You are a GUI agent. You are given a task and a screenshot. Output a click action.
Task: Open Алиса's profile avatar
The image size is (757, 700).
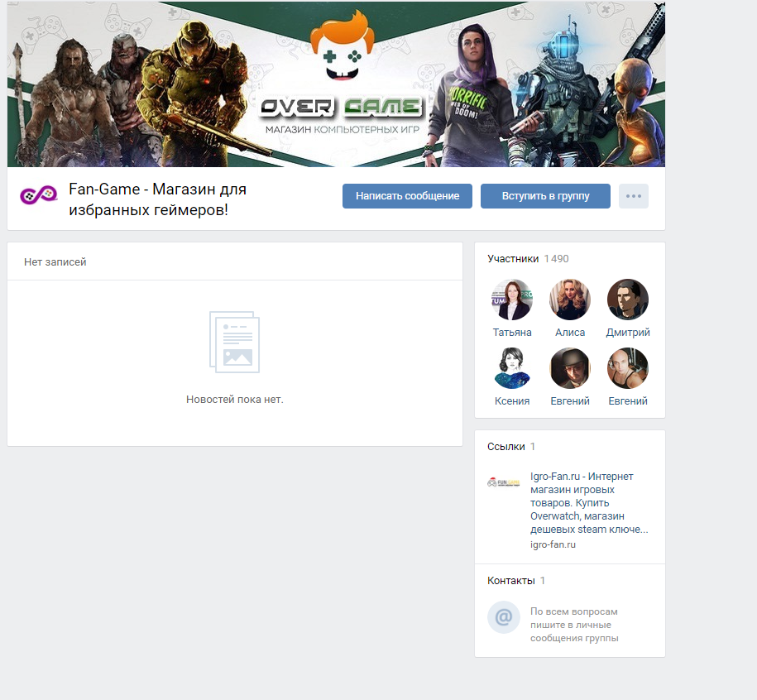(x=570, y=300)
